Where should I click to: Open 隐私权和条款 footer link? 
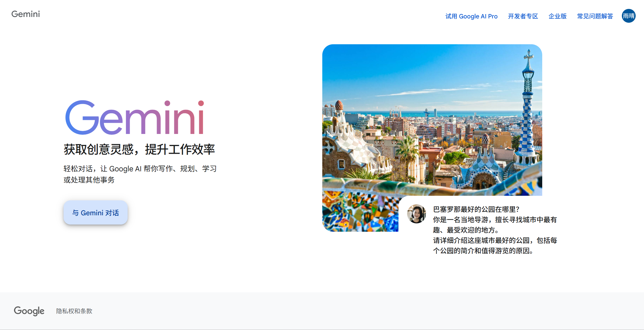[x=74, y=311]
